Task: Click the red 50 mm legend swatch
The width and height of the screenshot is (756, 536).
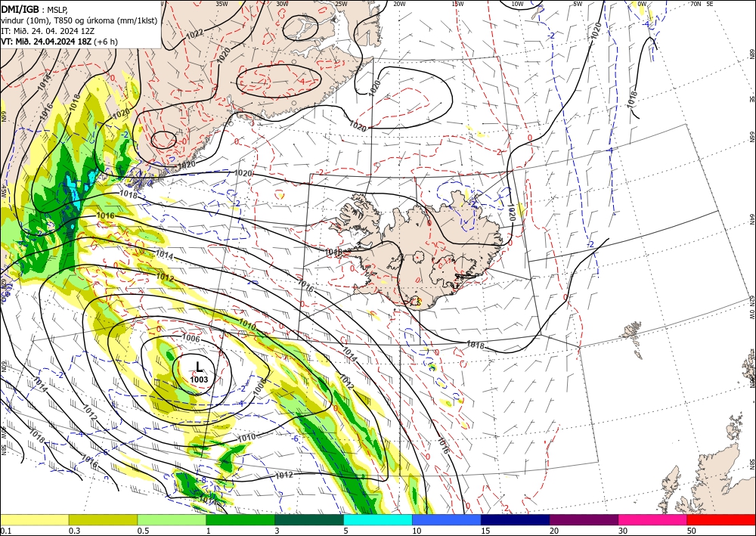Action: tap(721, 519)
